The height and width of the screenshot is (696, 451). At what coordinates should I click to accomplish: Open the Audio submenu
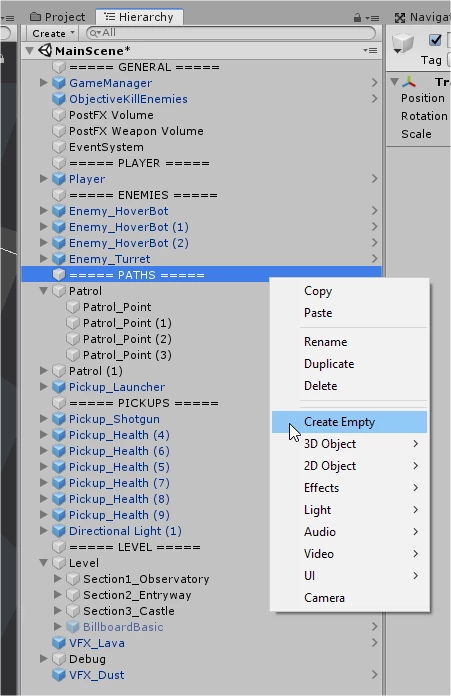click(349, 532)
